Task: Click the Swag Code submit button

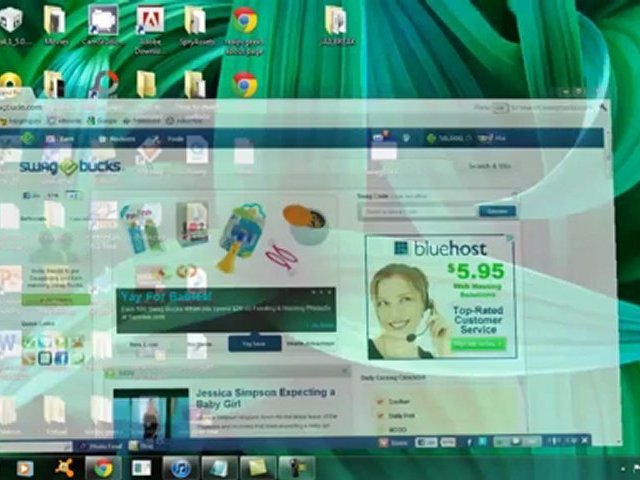Action: coord(495,211)
